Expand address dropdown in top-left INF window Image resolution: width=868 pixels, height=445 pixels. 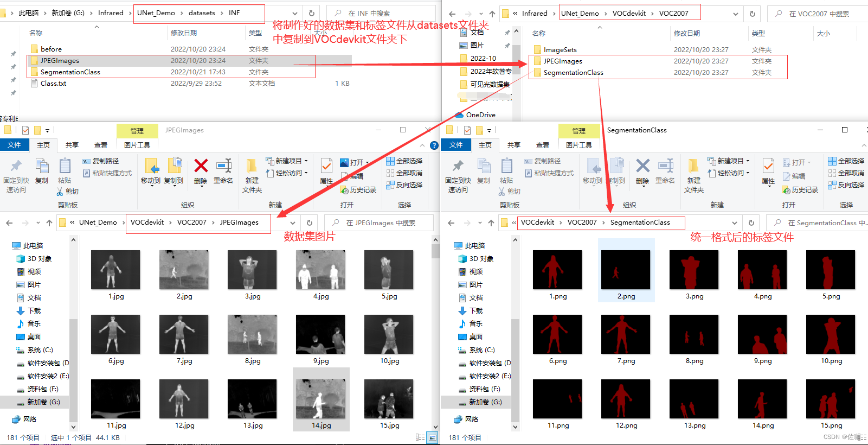(x=294, y=14)
